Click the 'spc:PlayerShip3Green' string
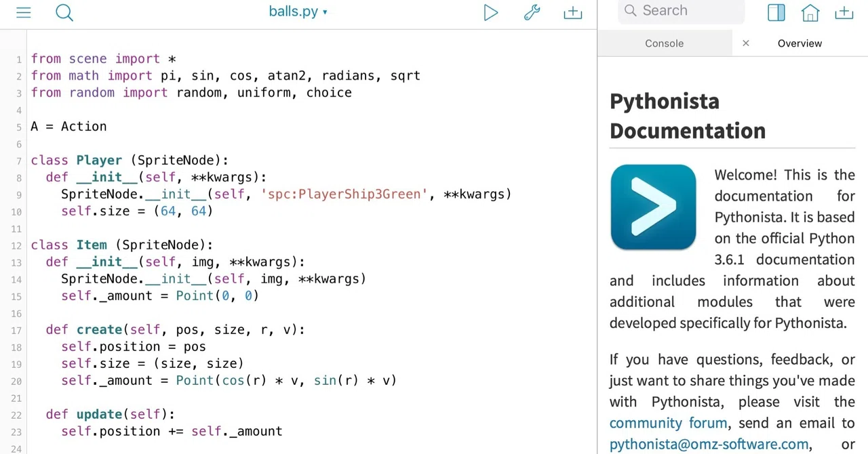The width and height of the screenshot is (868, 454). [344, 194]
